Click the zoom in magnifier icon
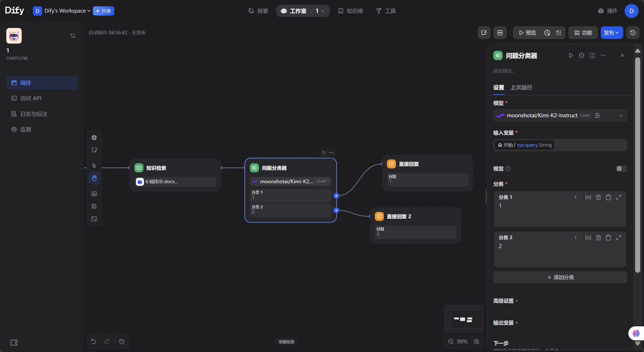Viewport: 644px width, 352px height. [476, 342]
